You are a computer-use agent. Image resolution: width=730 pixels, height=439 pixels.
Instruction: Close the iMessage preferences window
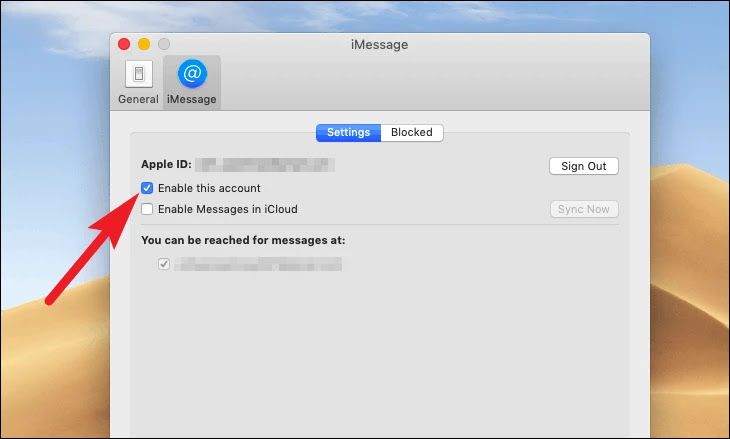124,44
